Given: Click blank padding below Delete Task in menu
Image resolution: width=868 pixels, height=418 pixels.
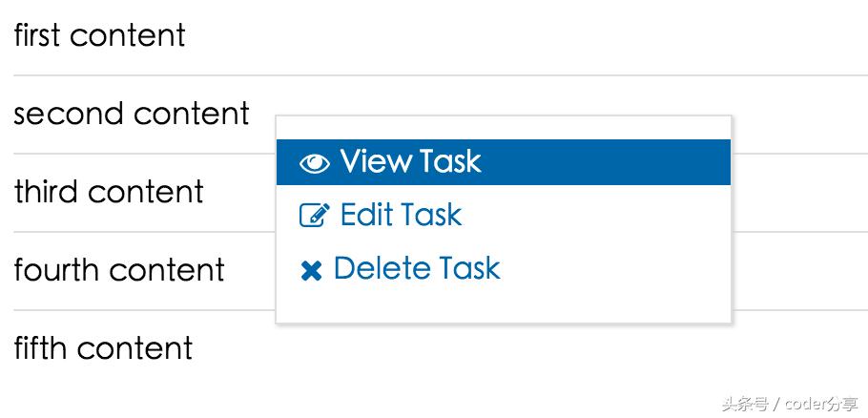Looking at the screenshot, I should click(x=503, y=307).
